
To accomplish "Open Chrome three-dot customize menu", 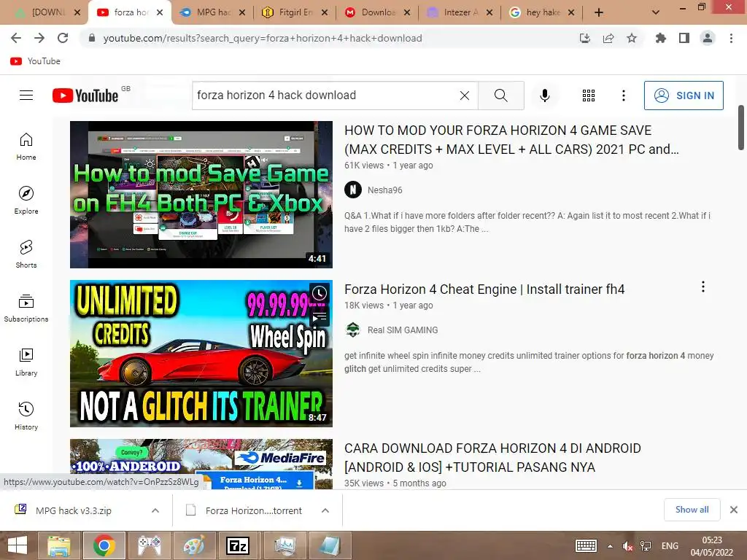I will 731,38.
